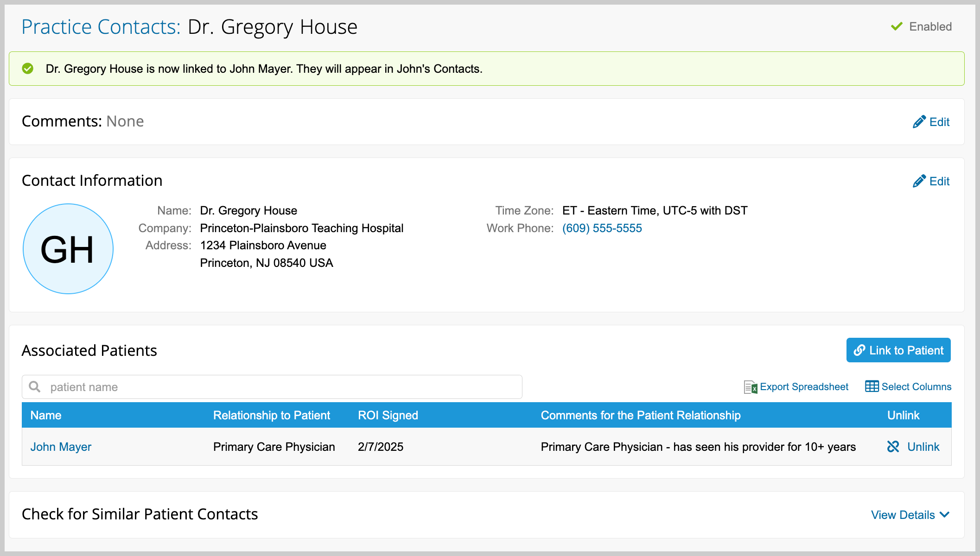Click the pencil icon in Contact Information
The height and width of the screenshot is (556, 980).
[919, 181]
